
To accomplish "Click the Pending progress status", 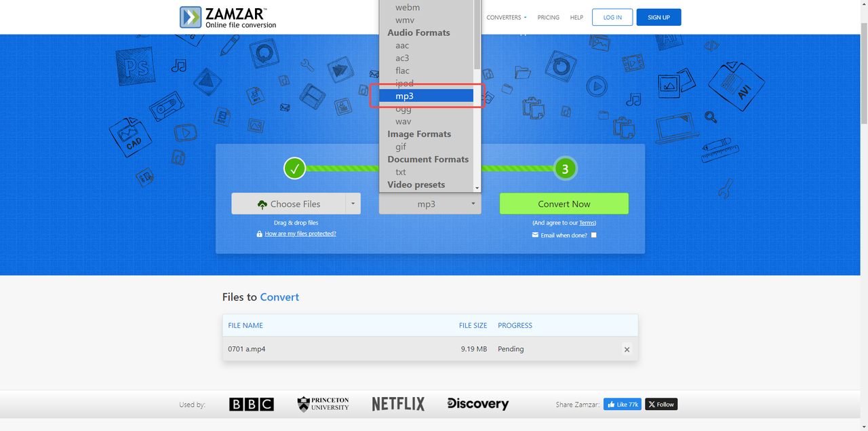I will pyautogui.click(x=511, y=349).
